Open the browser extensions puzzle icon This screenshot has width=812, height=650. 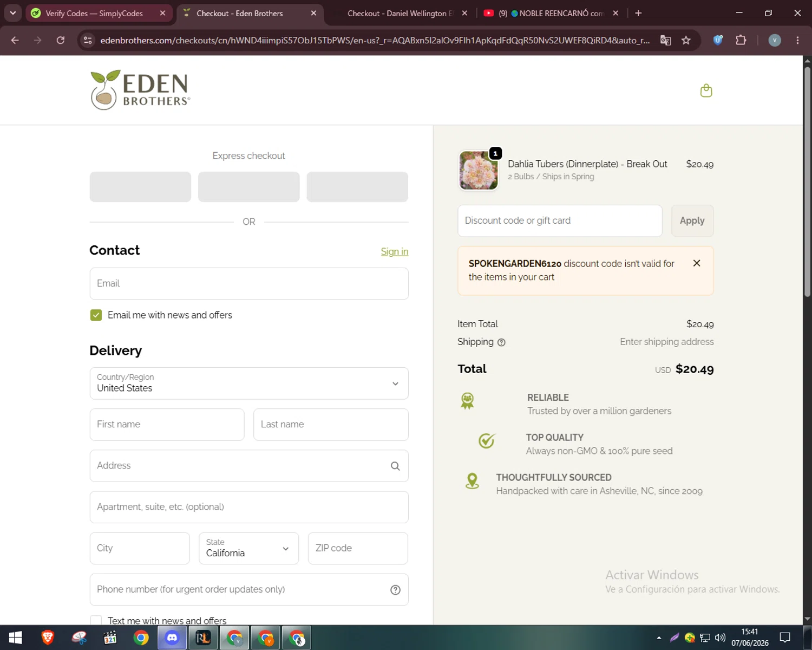[x=741, y=40]
